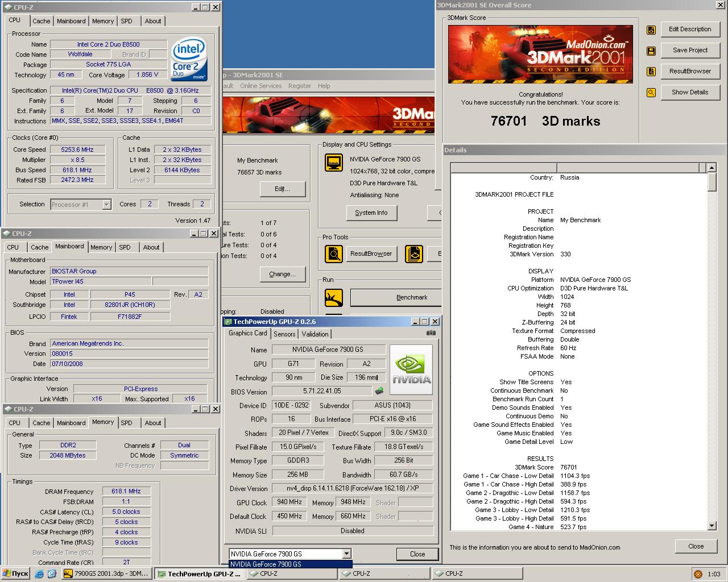Switch to Sensors tab in GPU-Z
The image size is (728, 582).
(284, 334)
